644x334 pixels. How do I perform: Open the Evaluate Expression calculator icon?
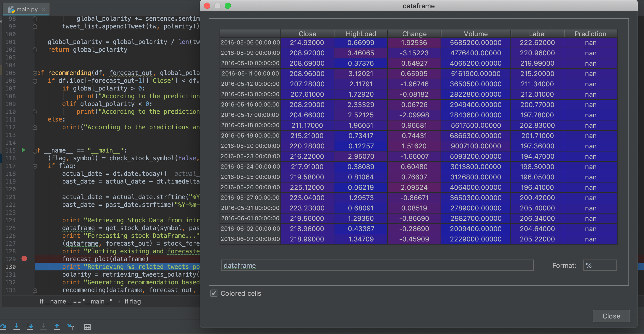pyautogui.click(x=87, y=327)
